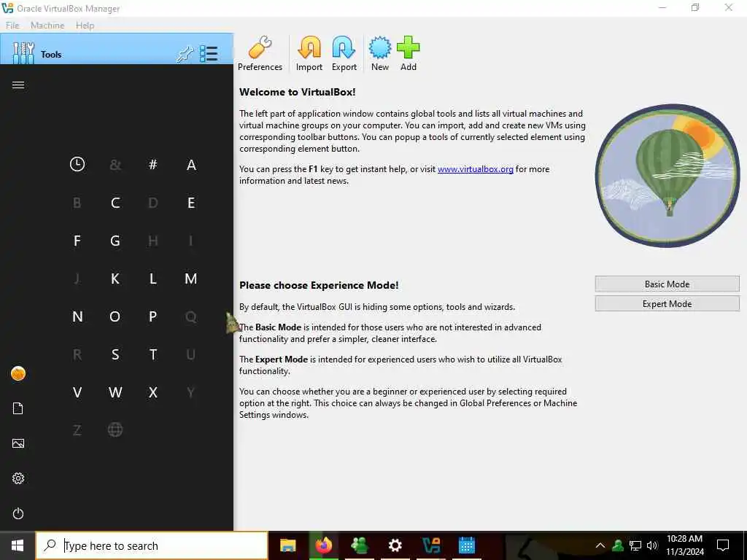The image size is (747, 560).
Task: Open clock showing 10:28 AM
Action: coord(684,545)
